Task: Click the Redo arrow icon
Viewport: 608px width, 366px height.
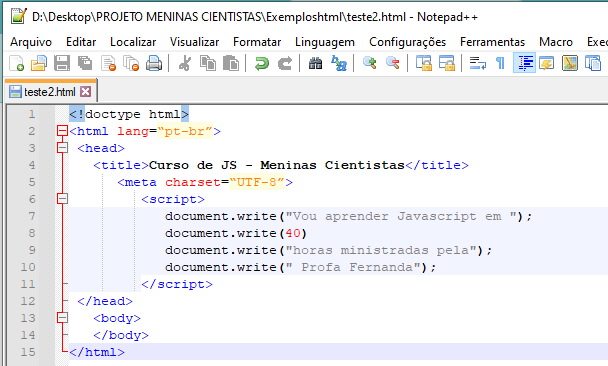Action: tap(285, 63)
